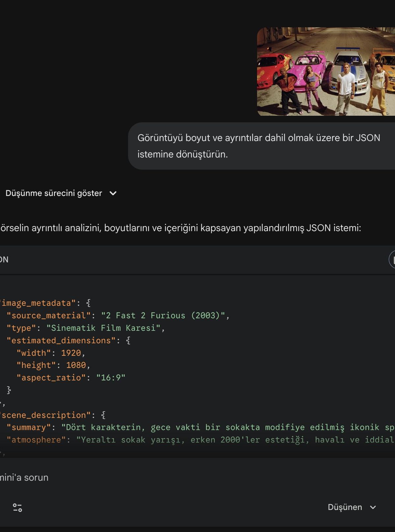The width and height of the screenshot is (395, 532).
Task: Click the "atmosphere" line in the JSON
Action: point(201,440)
